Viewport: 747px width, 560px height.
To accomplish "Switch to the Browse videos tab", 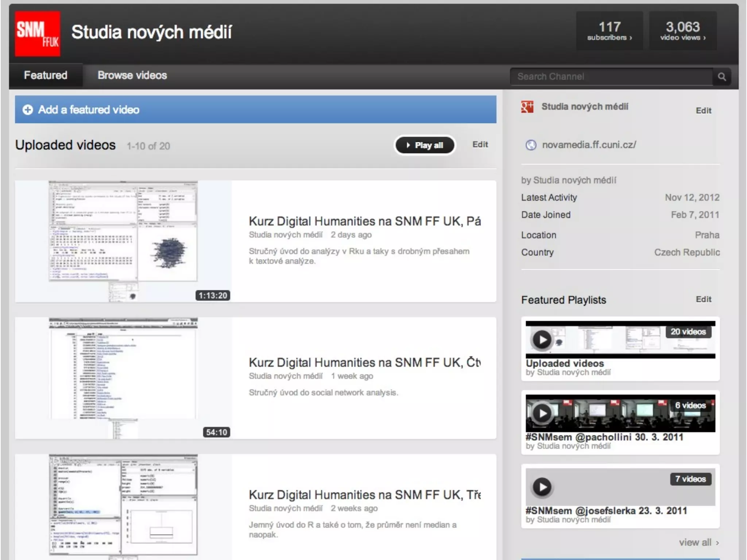I will 132,75.
